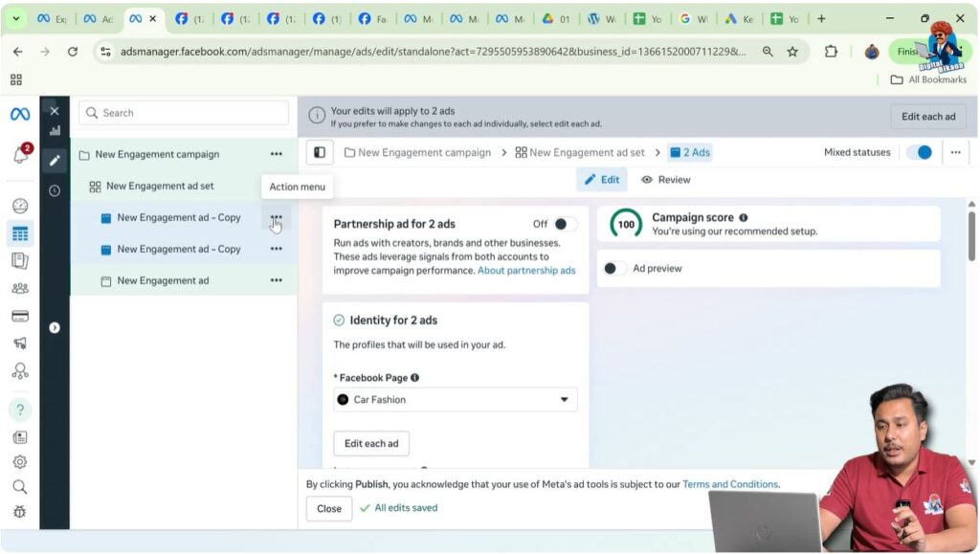Bookmark this page with star icon
The width and height of the screenshot is (980, 554).
coord(792,52)
